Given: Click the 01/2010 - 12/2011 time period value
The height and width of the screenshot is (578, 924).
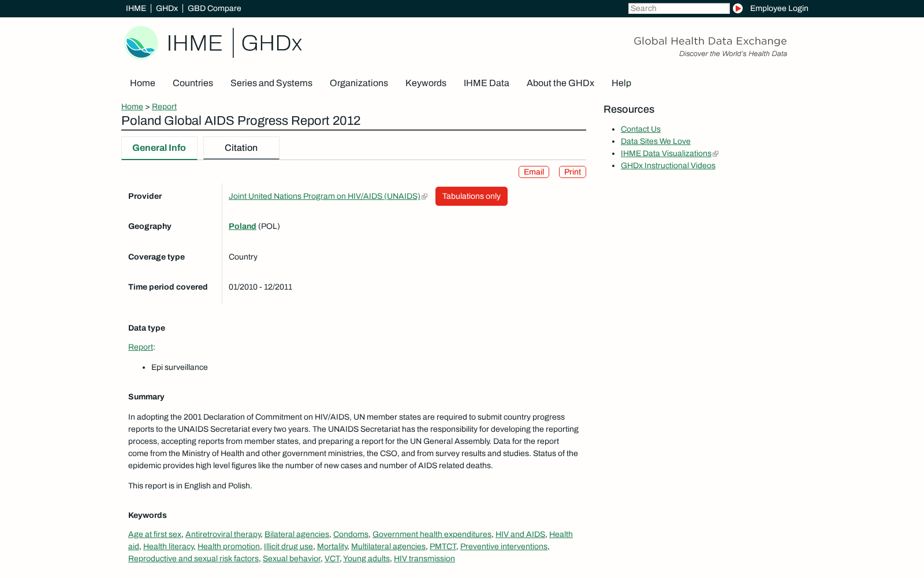Looking at the screenshot, I should tap(260, 287).
